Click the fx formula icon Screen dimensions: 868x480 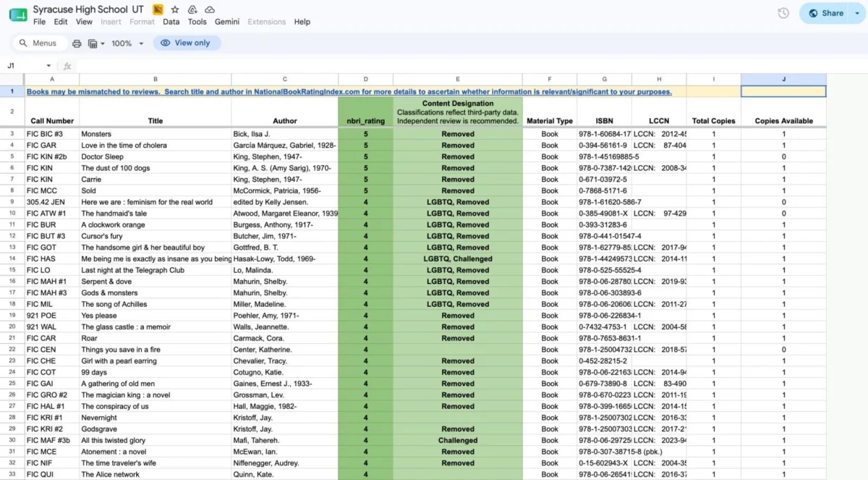pos(67,66)
